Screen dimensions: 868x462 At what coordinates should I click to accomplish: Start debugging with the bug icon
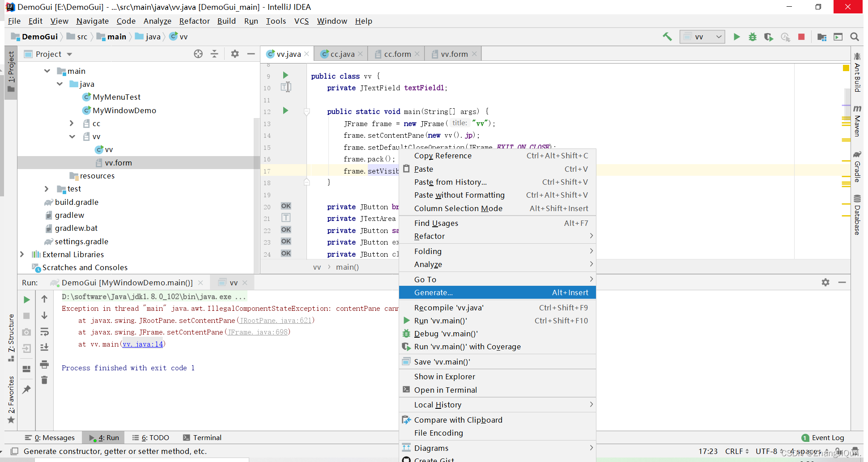pos(753,37)
